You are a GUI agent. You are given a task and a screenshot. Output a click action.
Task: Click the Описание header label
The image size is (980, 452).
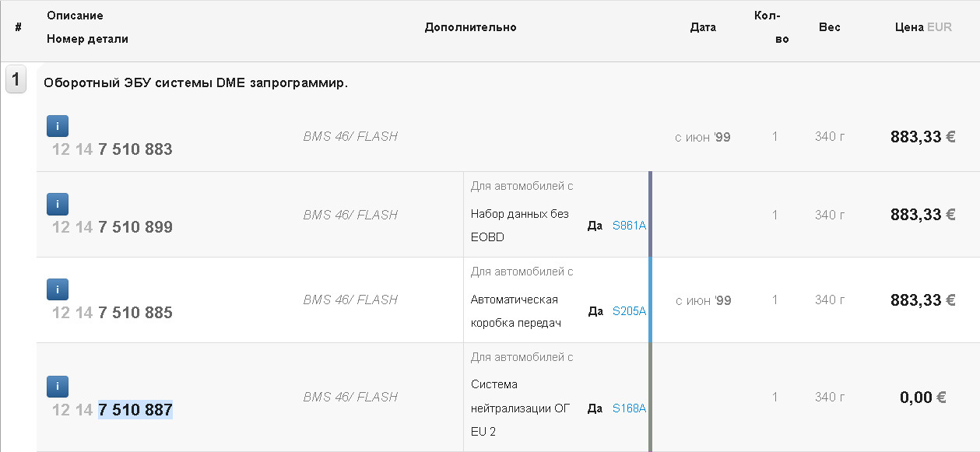click(75, 16)
